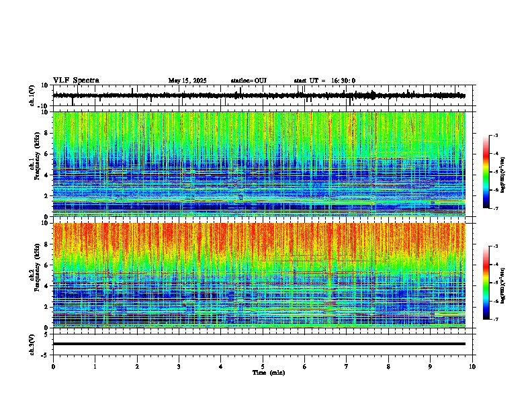532x411 pixels.
Task: Click time axis tick label "4"
Action: coord(221,367)
